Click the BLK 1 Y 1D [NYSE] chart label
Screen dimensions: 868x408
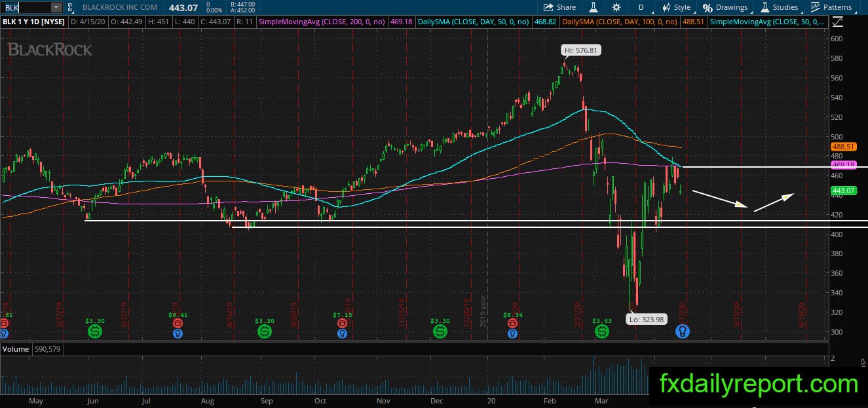tap(33, 22)
